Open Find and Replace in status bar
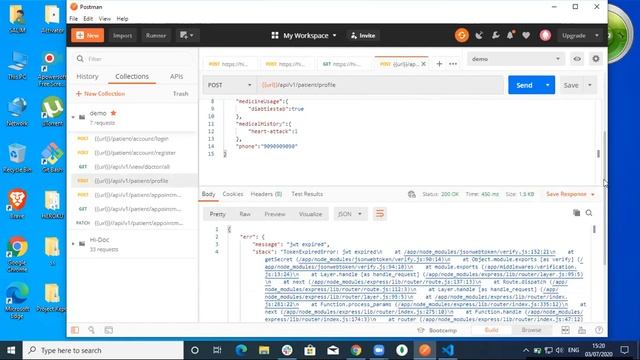The width and height of the screenshot is (640, 360). 91,330
